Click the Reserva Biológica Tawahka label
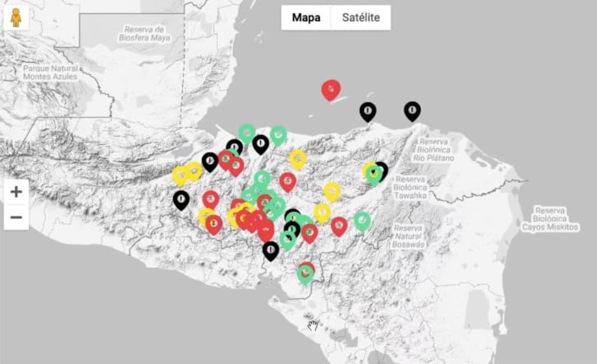 pyautogui.click(x=410, y=188)
